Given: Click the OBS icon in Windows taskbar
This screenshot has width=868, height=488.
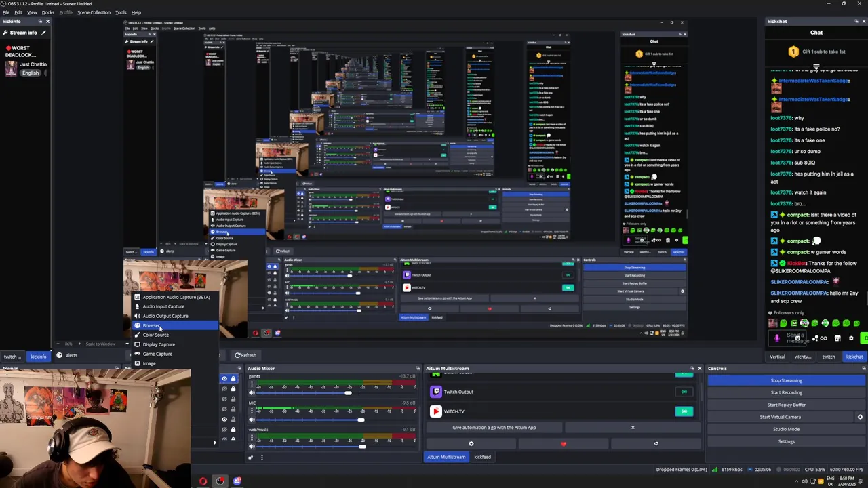Looking at the screenshot, I should pyautogui.click(x=220, y=481).
